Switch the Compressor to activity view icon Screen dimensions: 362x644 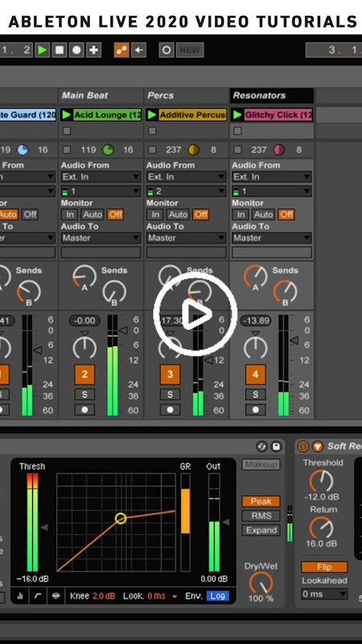(56, 596)
